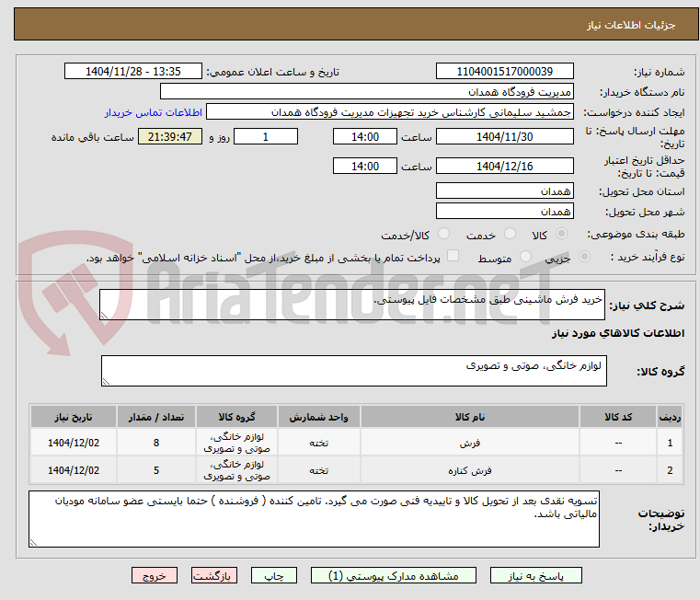Click the شرح کلی نیاز description textarea

[352, 305]
